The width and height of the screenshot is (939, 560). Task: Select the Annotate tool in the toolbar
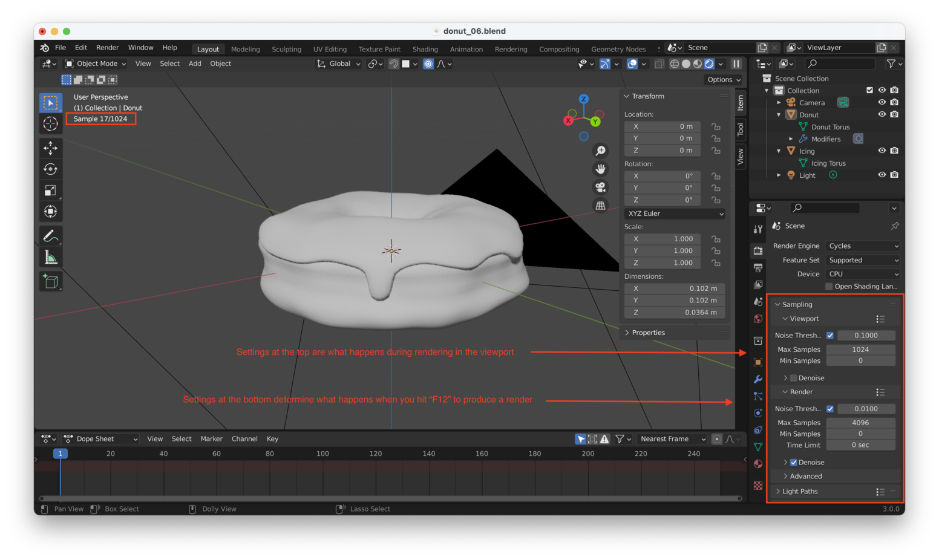pyautogui.click(x=51, y=235)
